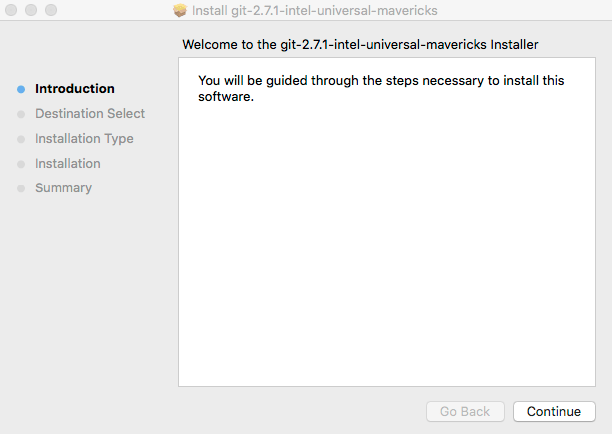This screenshot has height=434, width=612.
Task: Click the introduction message text
Action: point(380,88)
